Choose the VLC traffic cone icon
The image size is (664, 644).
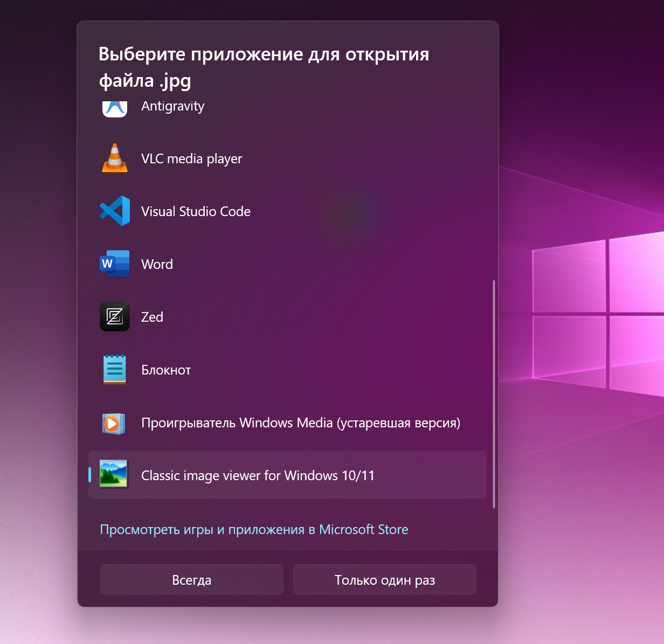point(115,158)
